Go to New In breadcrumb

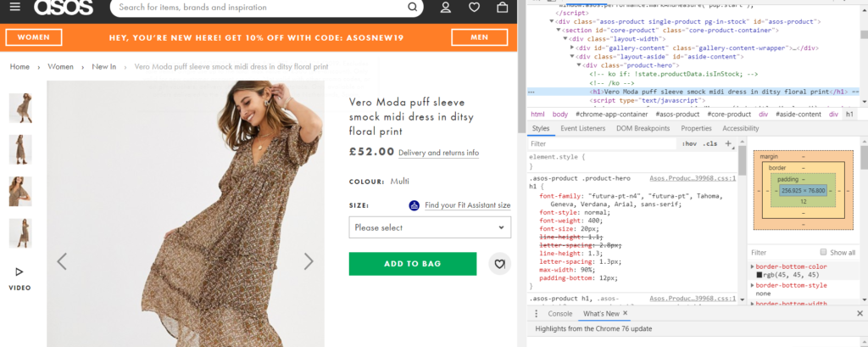pos(104,66)
